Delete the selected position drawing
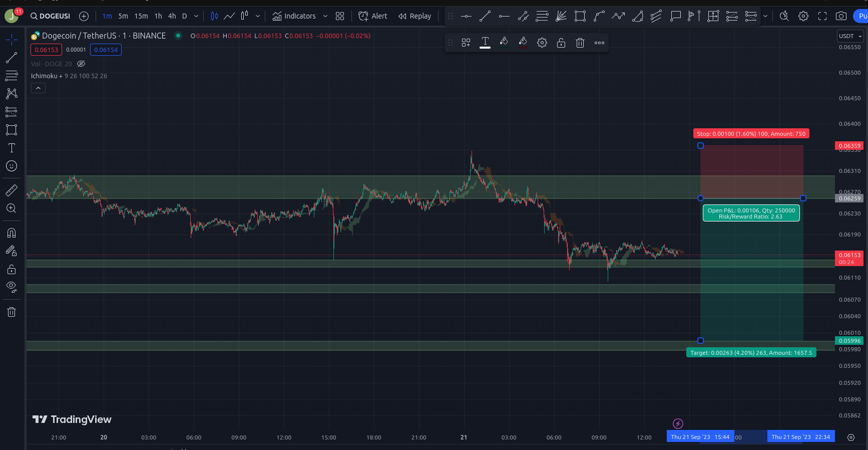Viewport: 868px width, 450px height. [580, 43]
